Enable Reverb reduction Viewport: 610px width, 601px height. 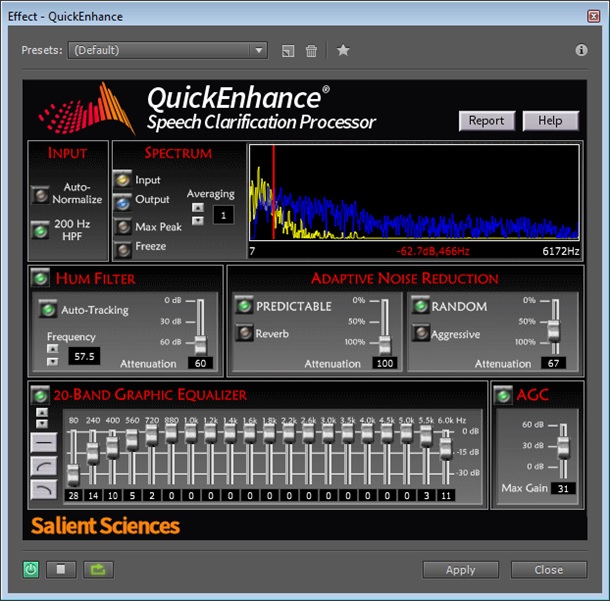tap(245, 333)
